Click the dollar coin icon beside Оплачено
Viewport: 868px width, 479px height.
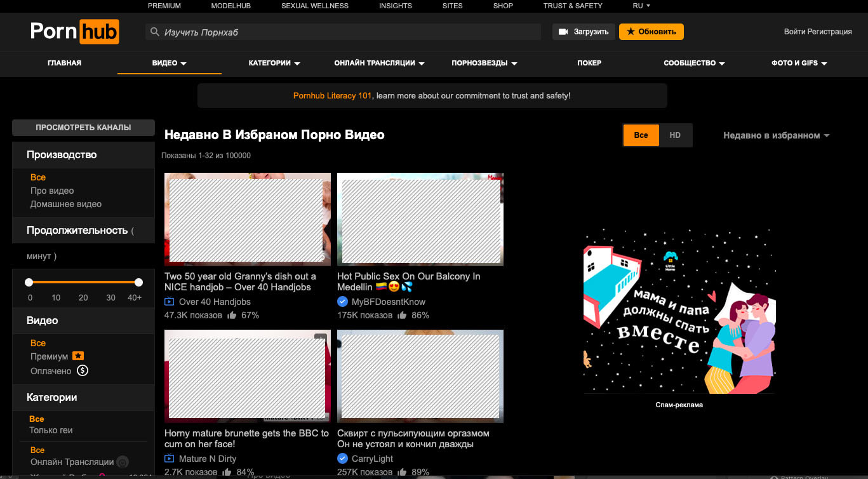pos(83,370)
